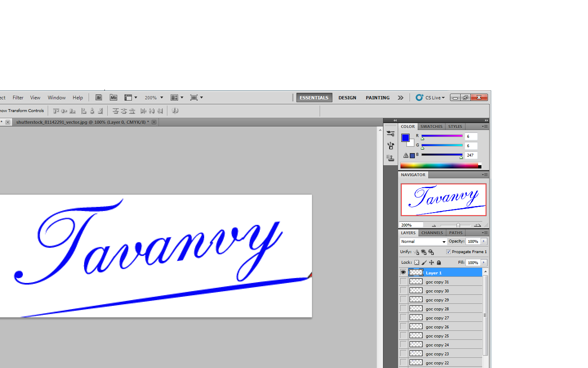Screen dimensions: 588x368
Task: Switch to the Essentials workspace
Action: click(314, 98)
